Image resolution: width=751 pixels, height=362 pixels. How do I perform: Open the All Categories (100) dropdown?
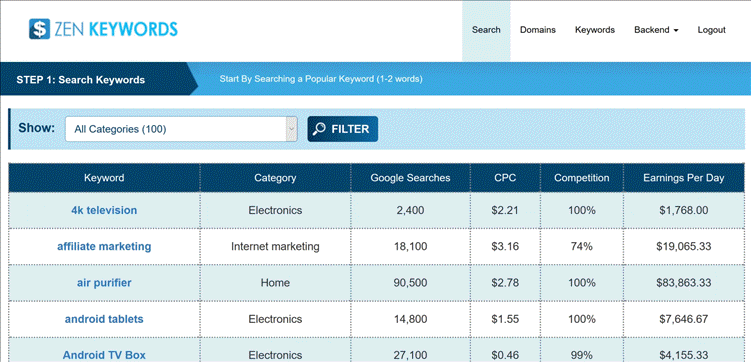pyautogui.click(x=181, y=129)
